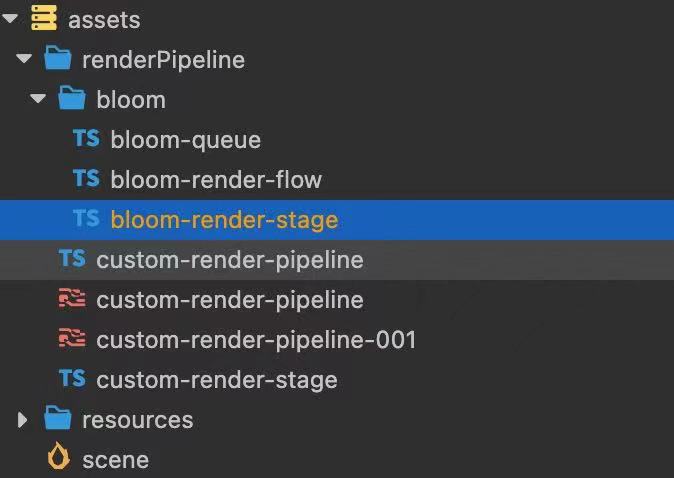Click the assets database icon
674x478 pixels.
coord(43,19)
